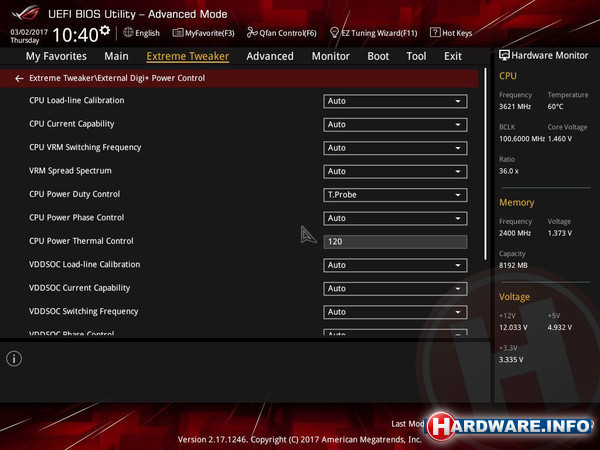Screen dimensions: 600x450
Task: Go to the Boot tab
Action: (378, 56)
